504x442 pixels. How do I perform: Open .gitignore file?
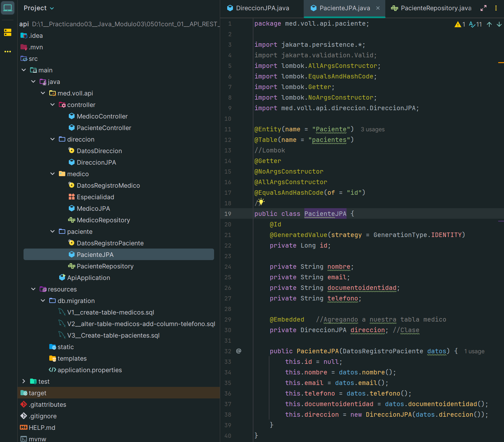click(x=38, y=416)
